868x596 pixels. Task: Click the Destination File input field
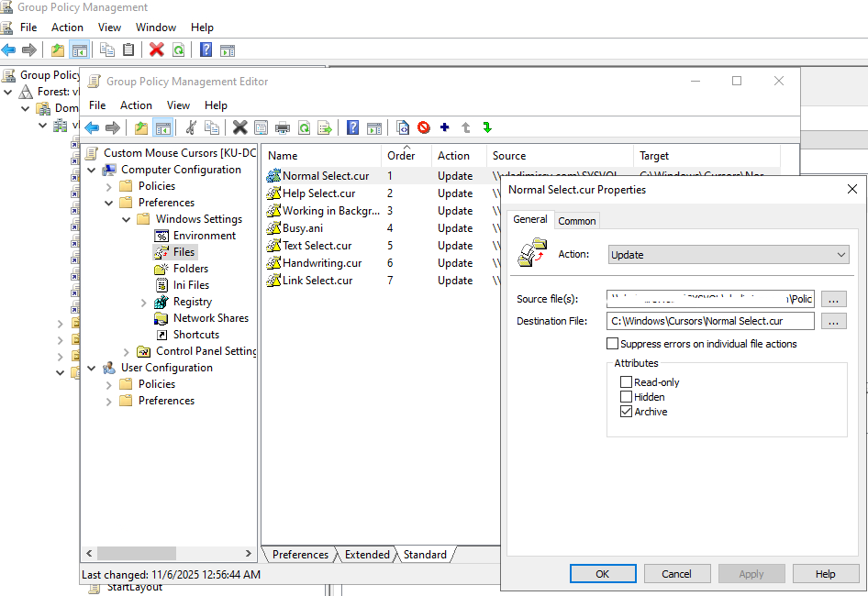click(x=711, y=321)
